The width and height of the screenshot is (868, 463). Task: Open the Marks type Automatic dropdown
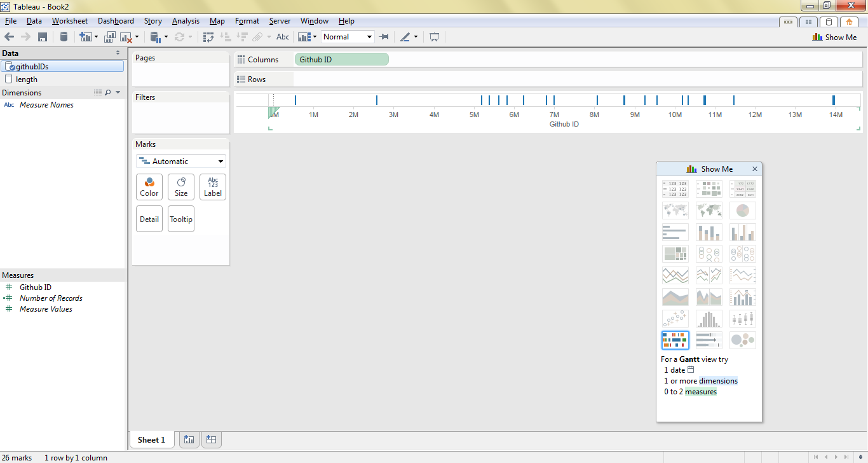pos(181,162)
